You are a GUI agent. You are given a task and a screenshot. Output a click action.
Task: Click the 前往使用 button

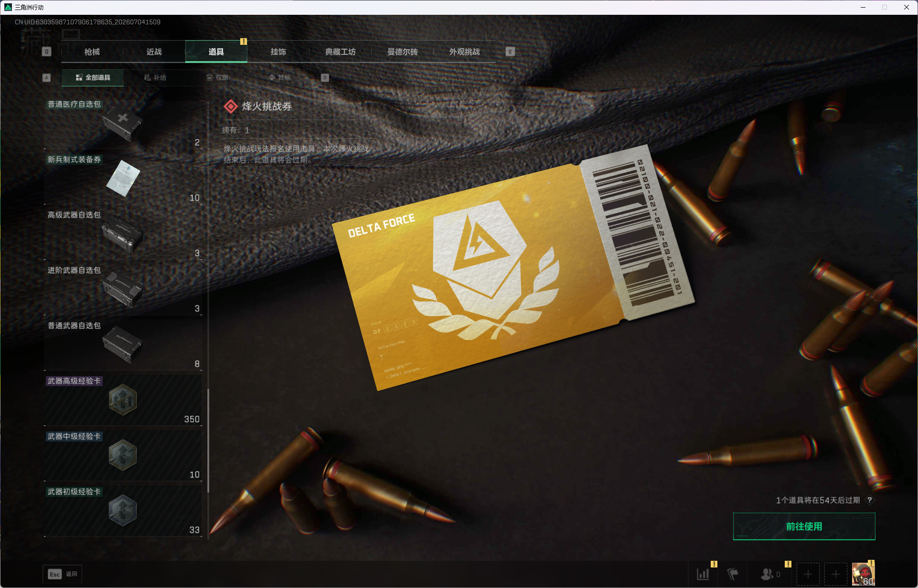804,526
